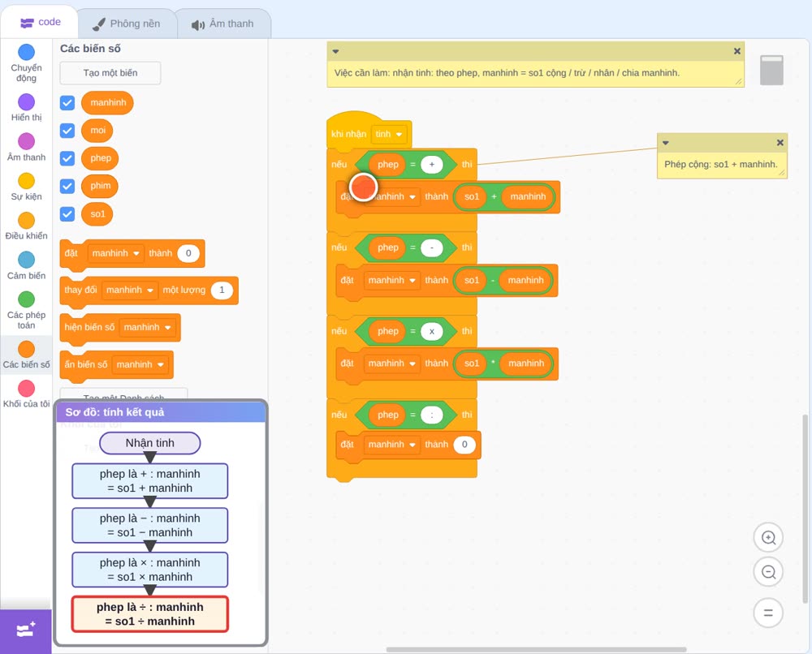Reset workspace zoom to default
The width and height of the screenshot is (812, 654).
point(768,613)
